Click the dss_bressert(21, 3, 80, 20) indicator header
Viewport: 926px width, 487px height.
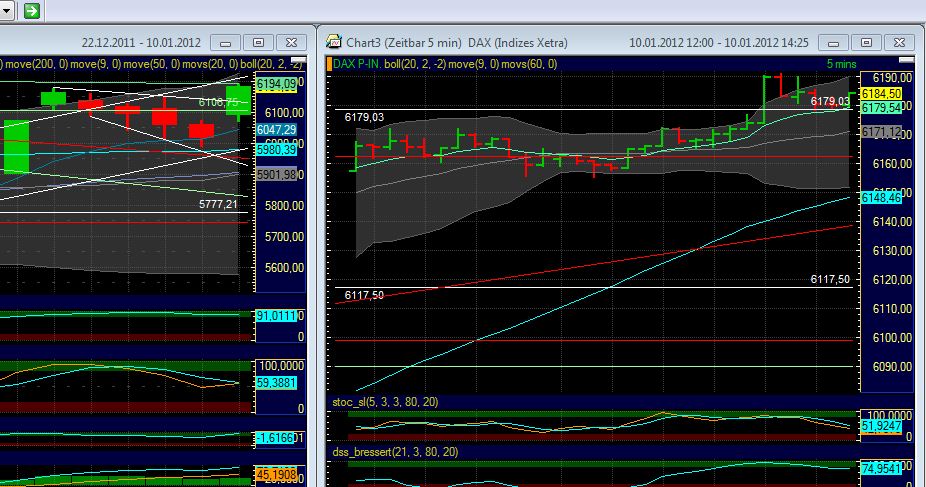395,452
